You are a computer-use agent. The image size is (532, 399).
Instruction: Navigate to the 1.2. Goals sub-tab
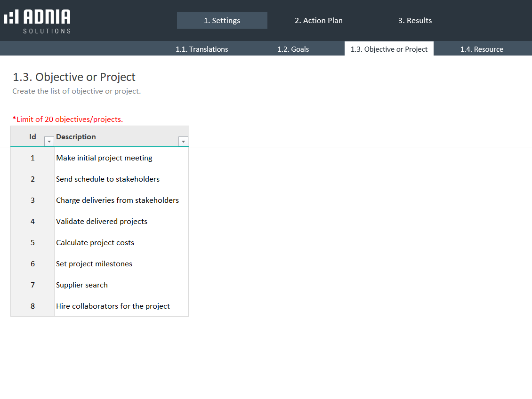[x=293, y=49]
